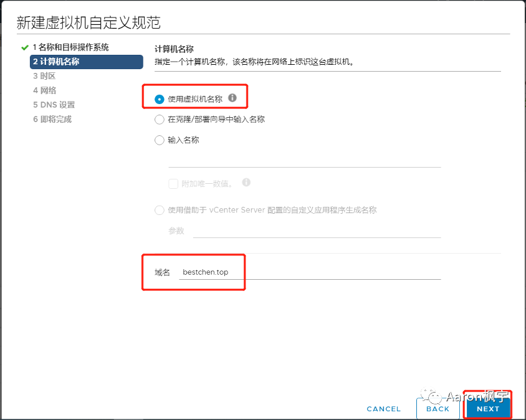Screen dimensions: 526x420
Task: Click the 计算机名称 section heading
Action: [x=174, y=49]
